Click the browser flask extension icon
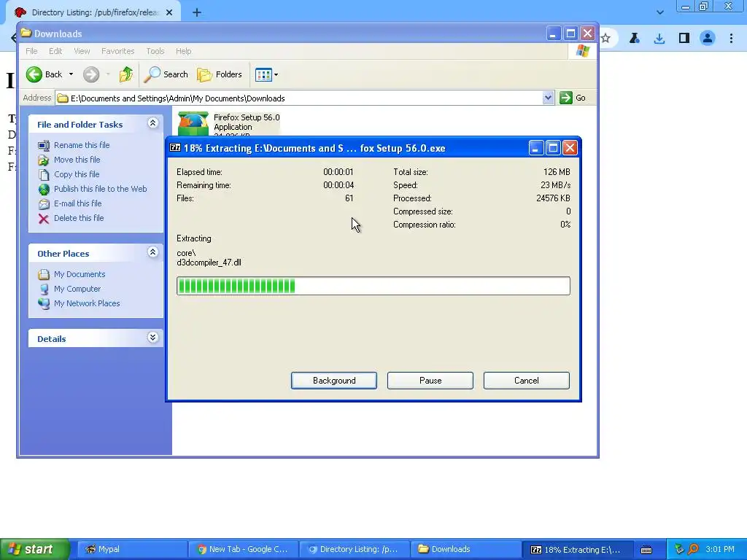This screenshot has height=560, width=747. (634, 38)
